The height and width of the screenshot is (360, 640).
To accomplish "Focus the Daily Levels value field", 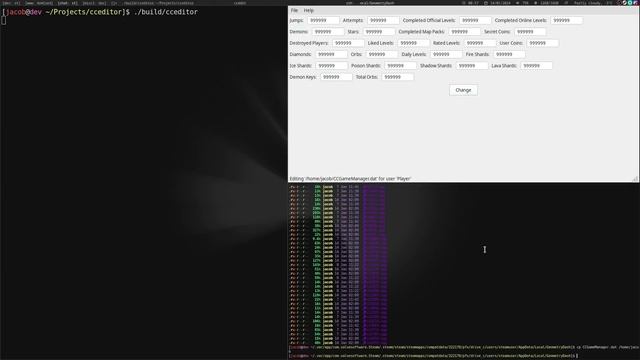I will [x=446, y=54].
